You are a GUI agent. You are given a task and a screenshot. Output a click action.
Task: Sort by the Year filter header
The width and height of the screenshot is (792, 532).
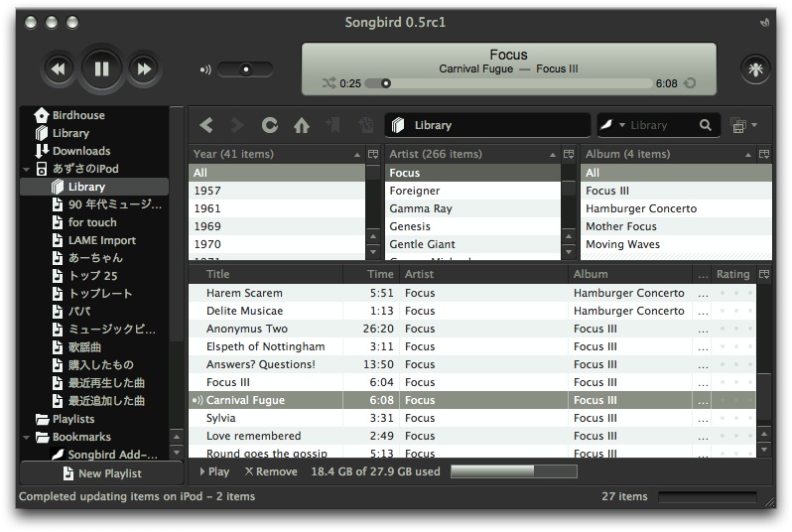click(277, 154)
